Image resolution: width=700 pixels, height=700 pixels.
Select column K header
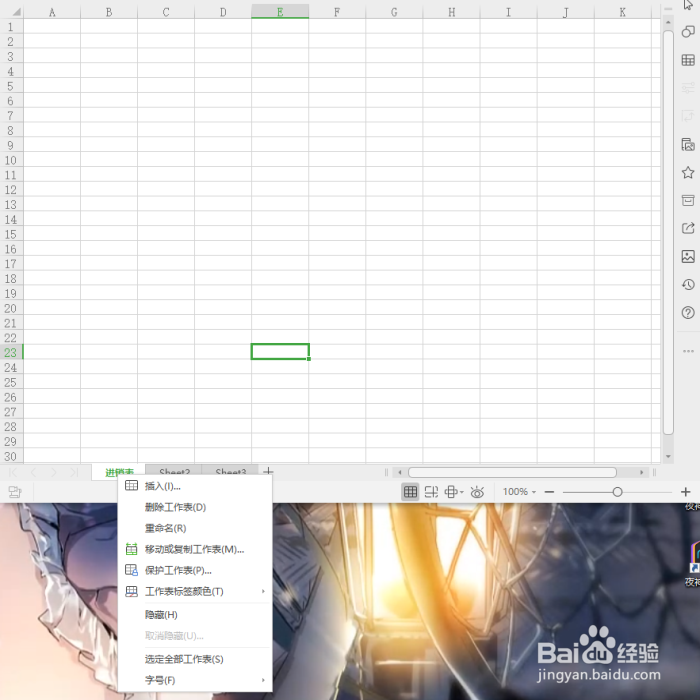[x=622, y=12]
